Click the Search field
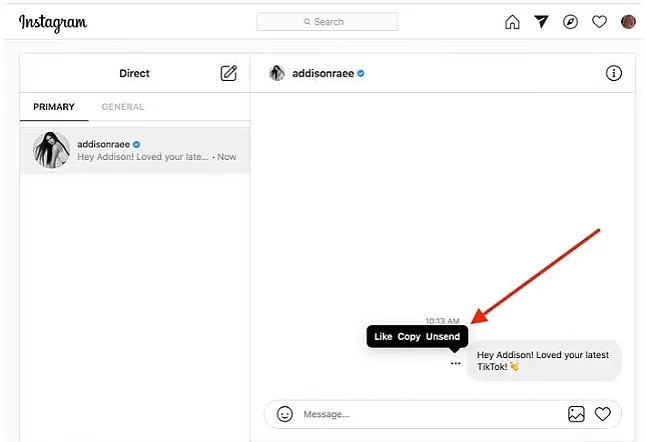 (328, 22)
